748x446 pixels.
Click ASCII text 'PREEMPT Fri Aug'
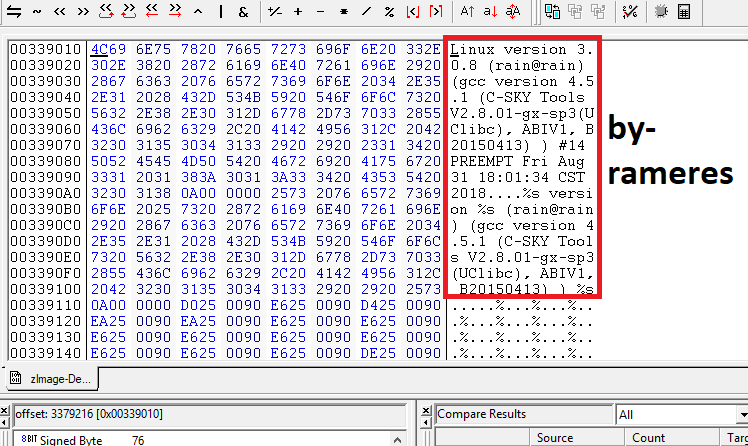[x=517, y=161]
